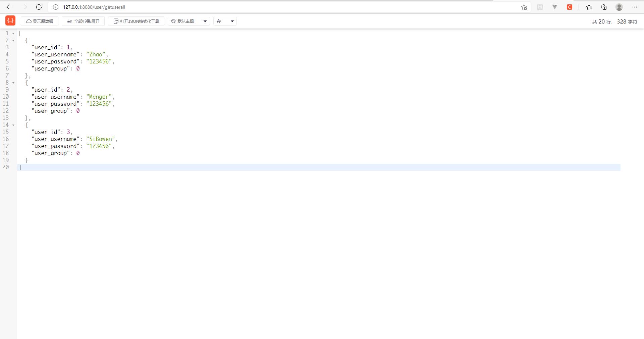This screenshot has width=644, height=339.
Task: Show raw data (显示原数据)
Action: pyautogui.click(x=40, y=21)
